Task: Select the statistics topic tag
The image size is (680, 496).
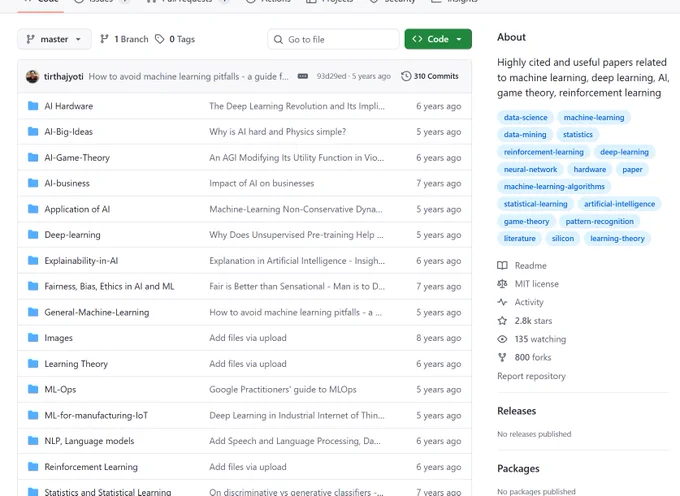Action: pos(578,135)
